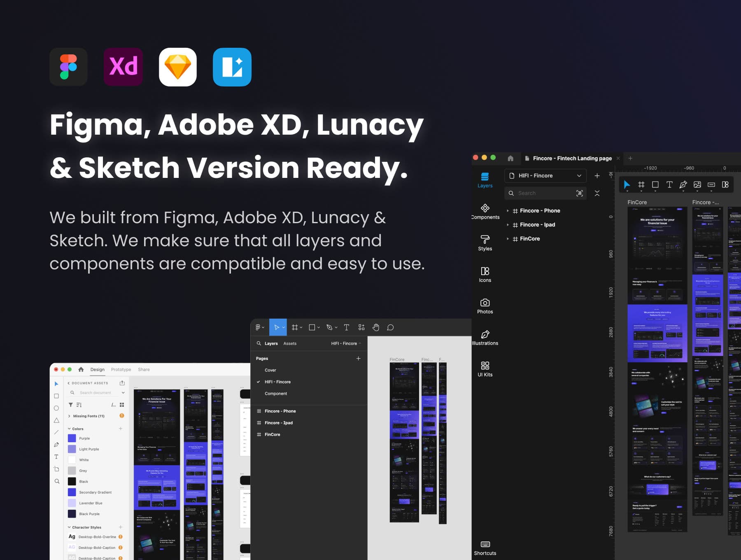Expand Fincore - Ipad layer in Lunacy
Viewport: 741px width, 560px height.
pyautogui.click(x=508, y=225)
